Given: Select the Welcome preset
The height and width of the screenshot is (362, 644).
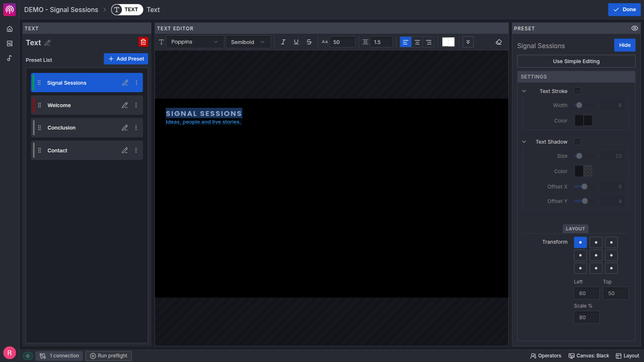Looking at the screenshot, I should tap(87, 105).
